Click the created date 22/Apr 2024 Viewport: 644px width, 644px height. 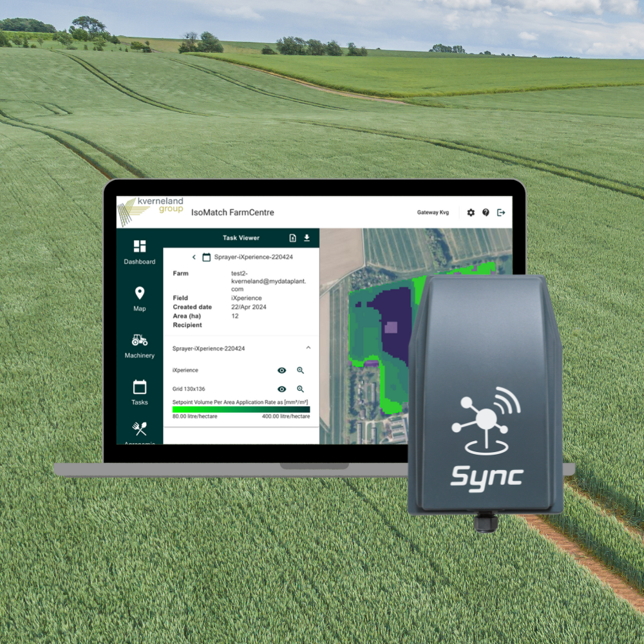pyautogui.click(x=249, y=307)
